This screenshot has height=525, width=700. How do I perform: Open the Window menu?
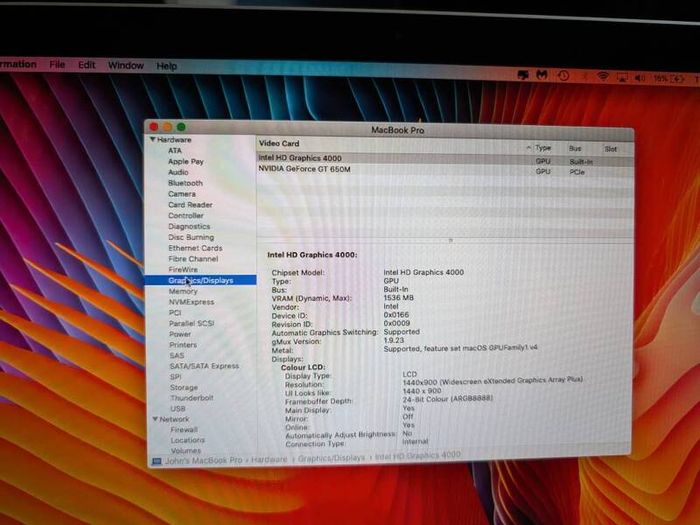[x=126, y=66]
